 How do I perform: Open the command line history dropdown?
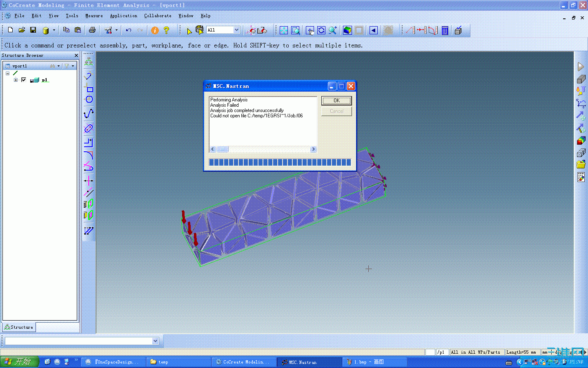155,341
